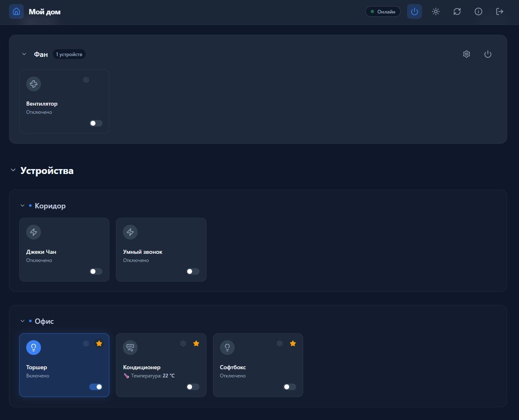Click the Устройства heading
Viewport: 519px width, 420px height.
(47, 171)
